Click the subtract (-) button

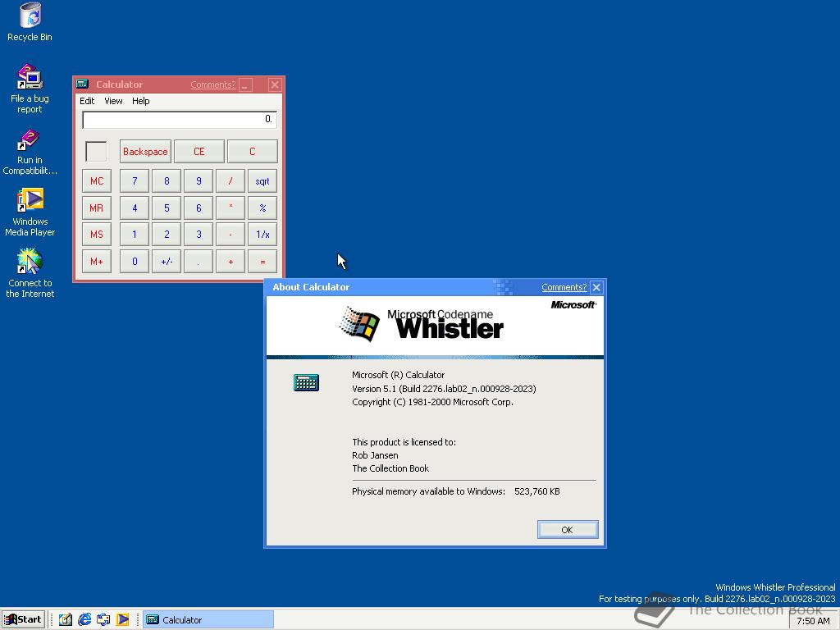(231, 235)
